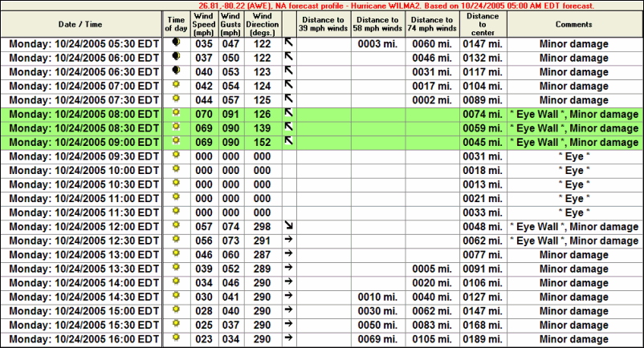Screen dimensions: 644x348
Task: Click the down-right wind arrow in the 12:00 EDT row
Action: 289,226
